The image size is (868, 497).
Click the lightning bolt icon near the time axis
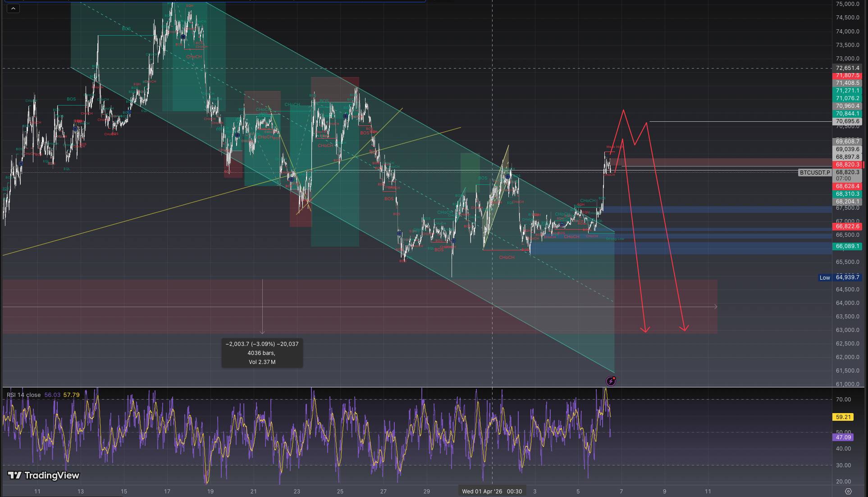(611, 382)
